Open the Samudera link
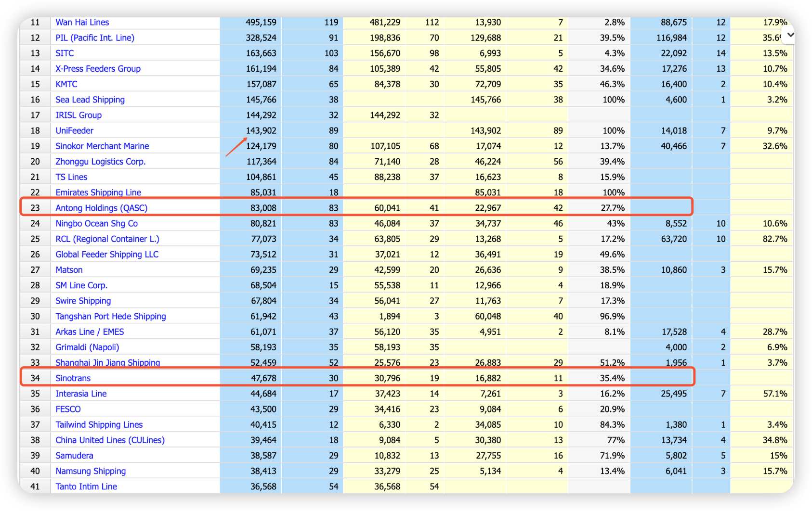The width and height of the screenshot is (812, 511). click(x=74, y=455)
